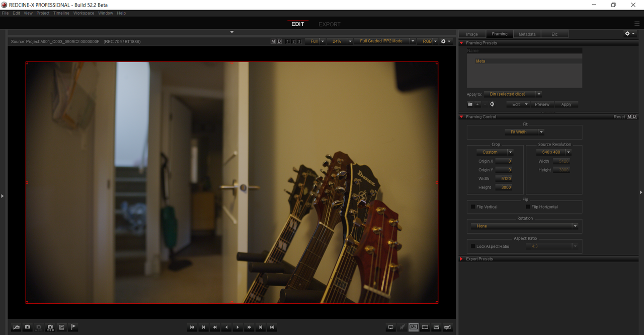The image size is (644, 335).
Task: Click the play forward button
Action: (238, 327)
